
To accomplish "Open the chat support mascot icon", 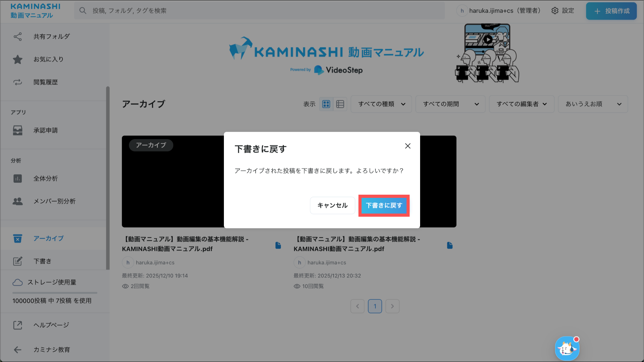I will click(x=567, y=348).
